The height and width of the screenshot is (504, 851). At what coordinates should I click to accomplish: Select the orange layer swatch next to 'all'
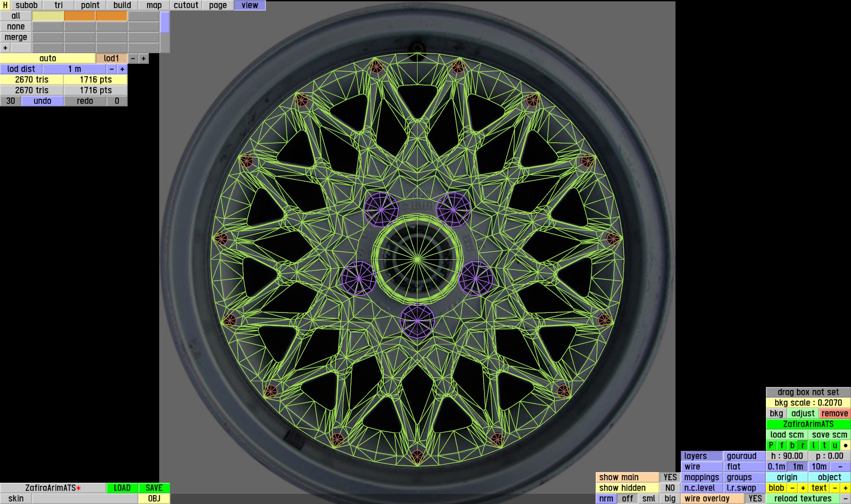[80, 16]
